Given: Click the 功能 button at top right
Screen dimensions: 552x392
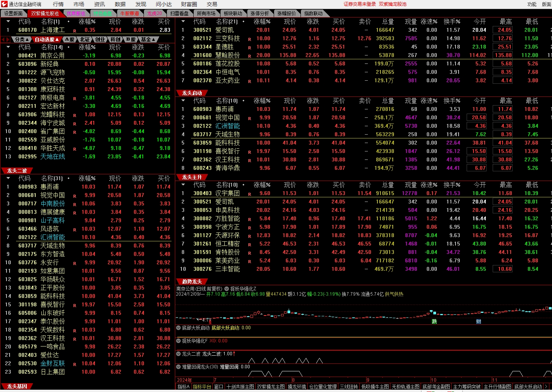Looking at the screenshot, I should (x=532, y=4).
